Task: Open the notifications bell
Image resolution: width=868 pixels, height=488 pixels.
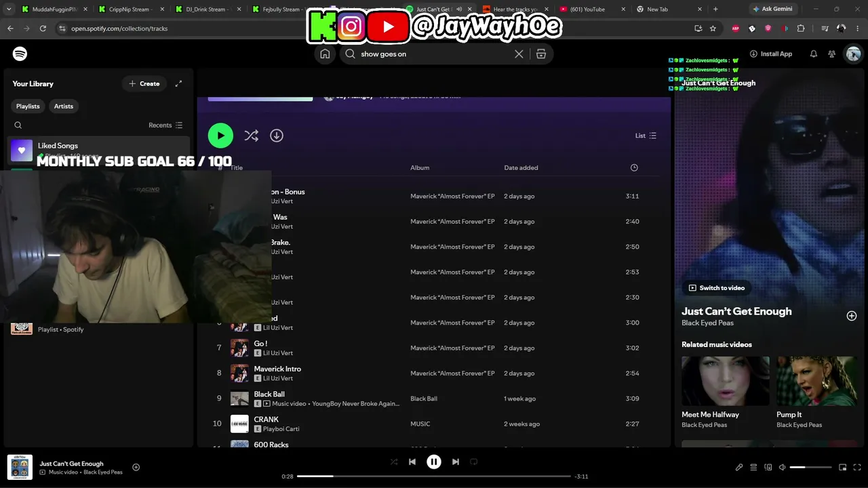Action: point(814,54)
